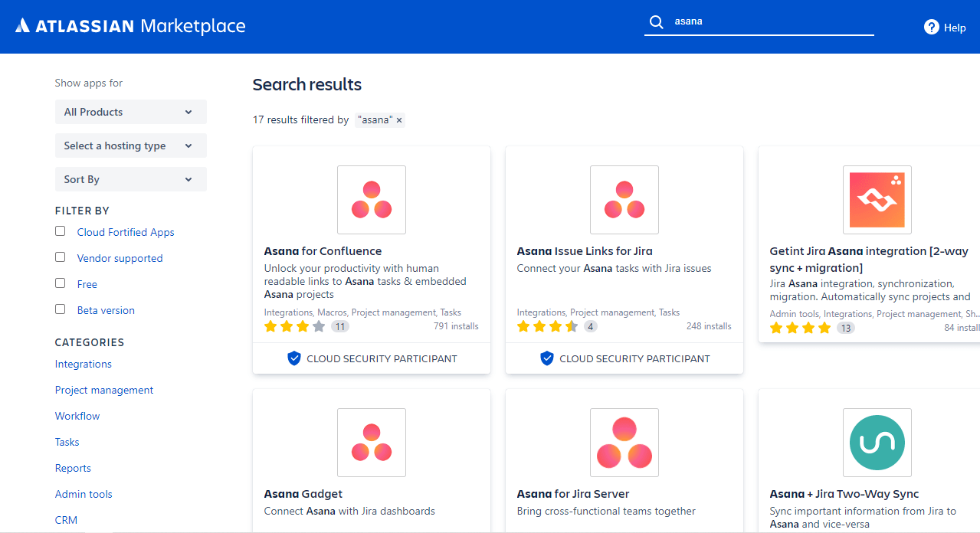Click the Workflow category link
980x533 pixels.
[x=77, y=416]
